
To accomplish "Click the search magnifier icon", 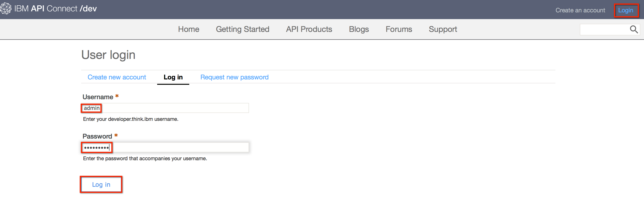I will [634, 30].
